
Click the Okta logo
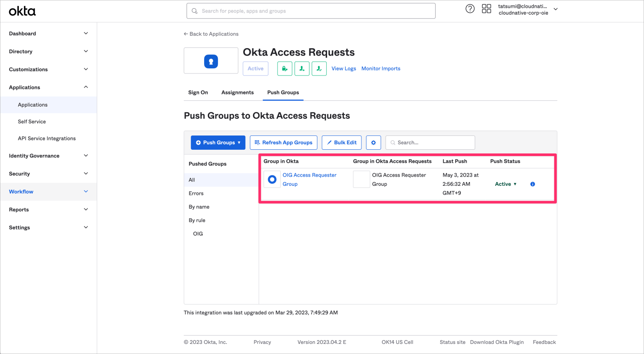coord(22,11)
